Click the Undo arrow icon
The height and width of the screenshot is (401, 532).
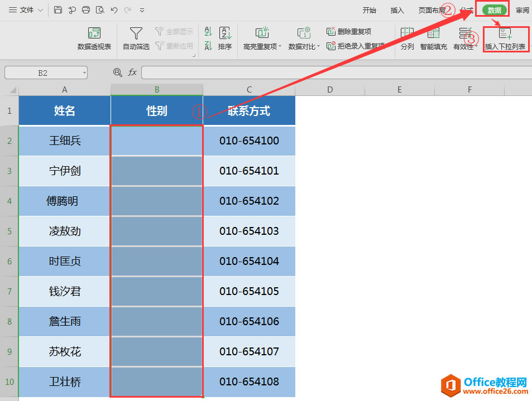click(x=114, y=10)
